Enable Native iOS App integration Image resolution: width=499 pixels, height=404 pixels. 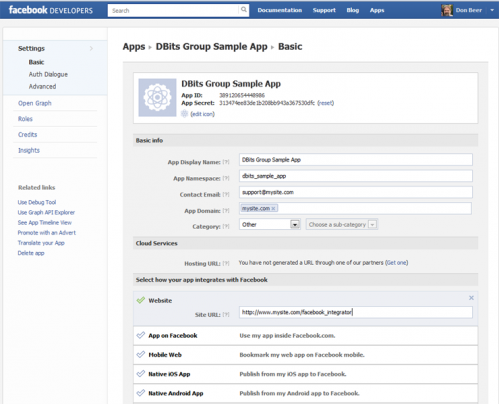coord(141,374)
